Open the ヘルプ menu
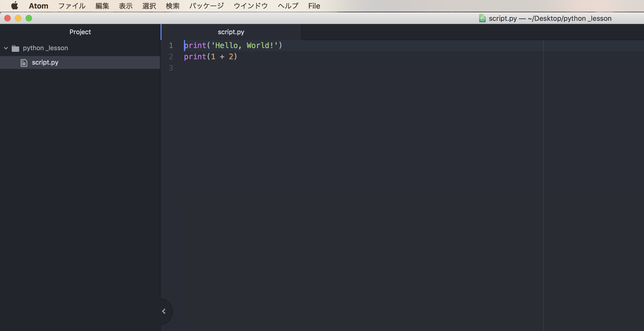644x331 pixels. coord(288,6)
